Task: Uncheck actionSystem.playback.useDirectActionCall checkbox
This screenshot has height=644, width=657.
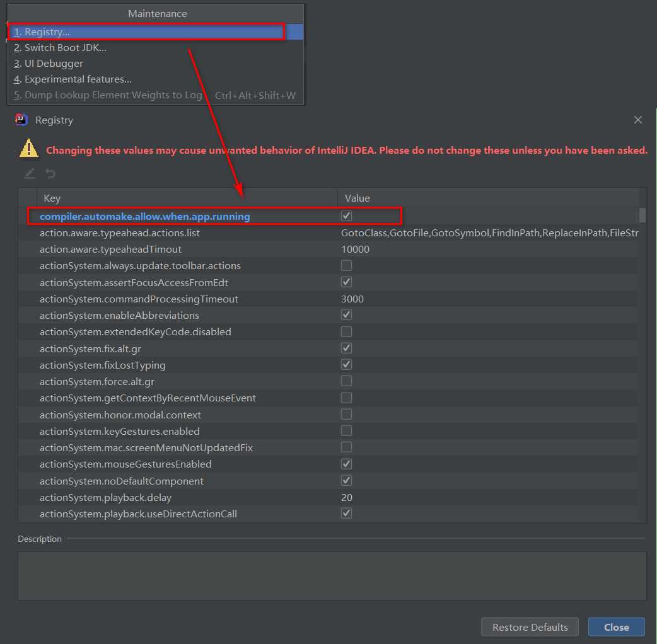Action: pyautogui.click(x=347, y=514)
